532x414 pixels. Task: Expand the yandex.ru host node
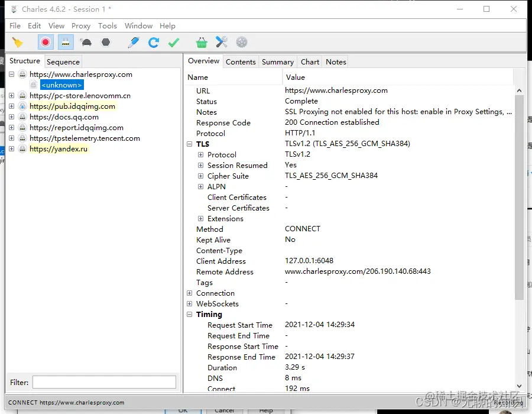(x=12, y=148)
